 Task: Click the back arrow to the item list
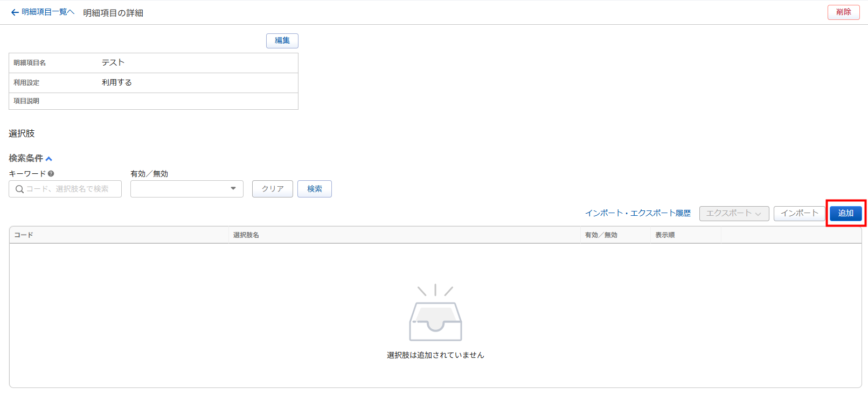pyautogui.click(x=15, y=12)
